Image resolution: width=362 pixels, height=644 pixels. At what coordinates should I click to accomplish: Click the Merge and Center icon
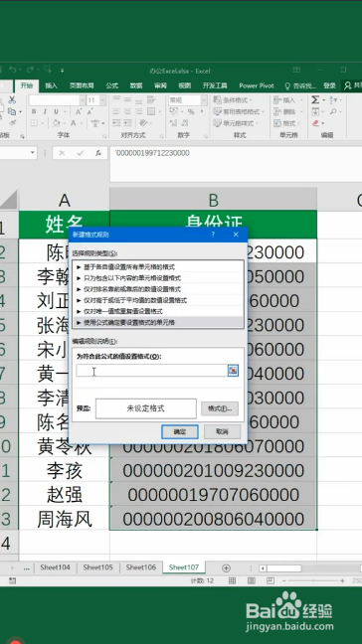pos(151,111)
